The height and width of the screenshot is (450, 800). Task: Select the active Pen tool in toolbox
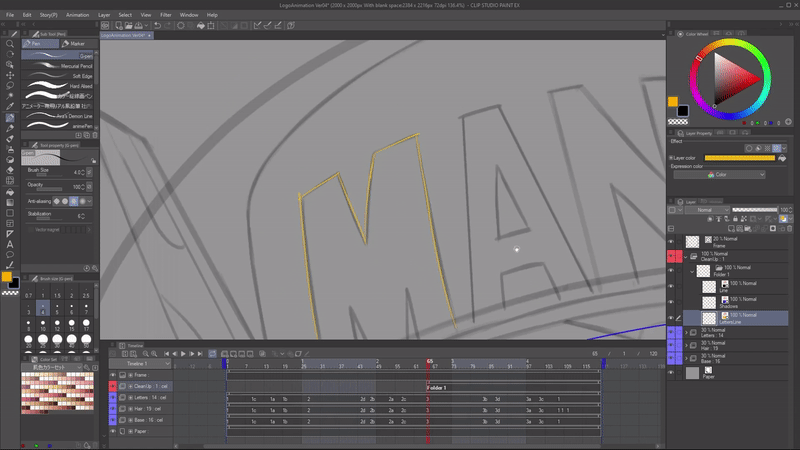[10, 117]
